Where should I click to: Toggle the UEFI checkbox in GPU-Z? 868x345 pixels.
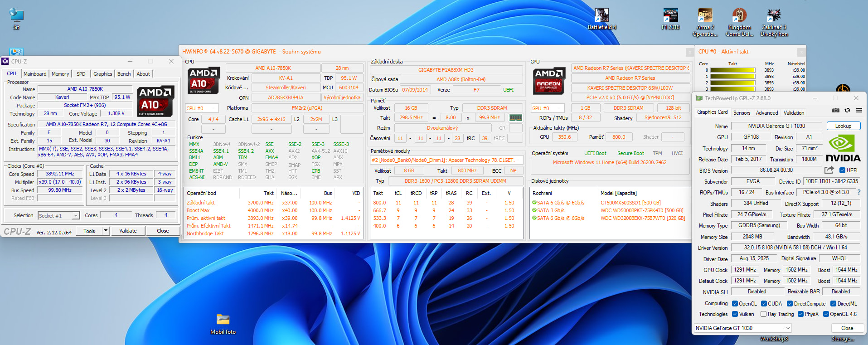point(842,170)
